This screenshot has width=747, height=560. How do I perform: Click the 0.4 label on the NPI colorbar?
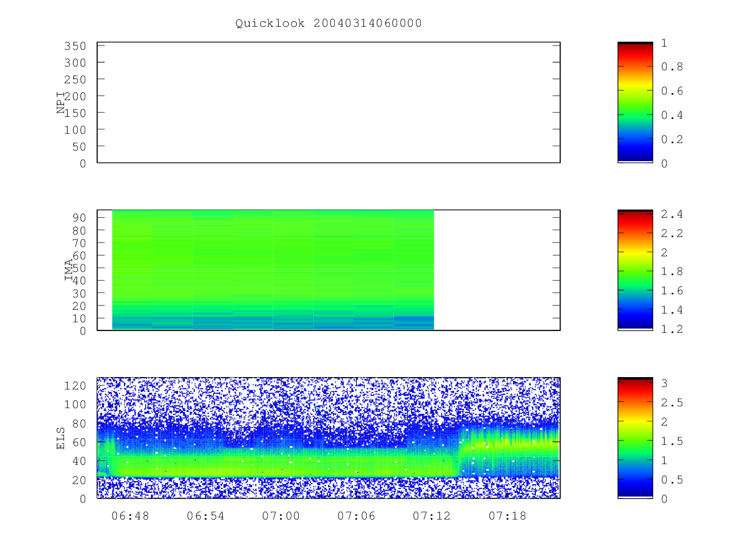[671, 115]
